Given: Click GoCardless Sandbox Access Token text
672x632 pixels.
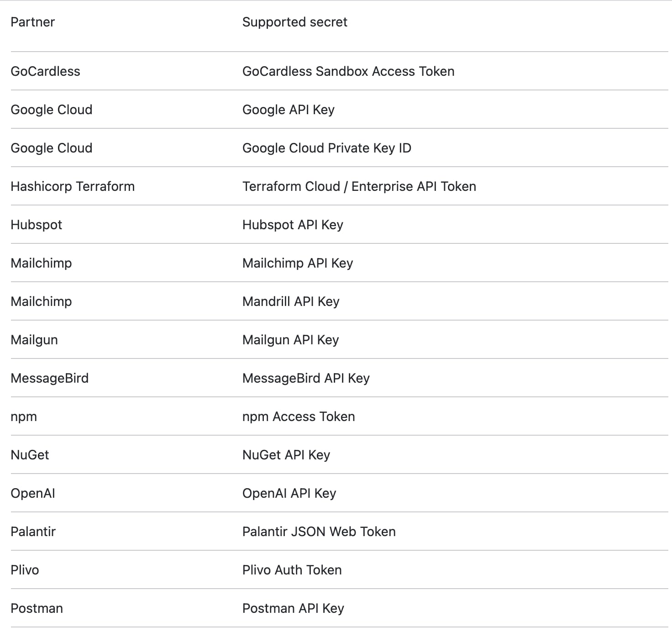Looking at the screenshot, I should (348, 71).
